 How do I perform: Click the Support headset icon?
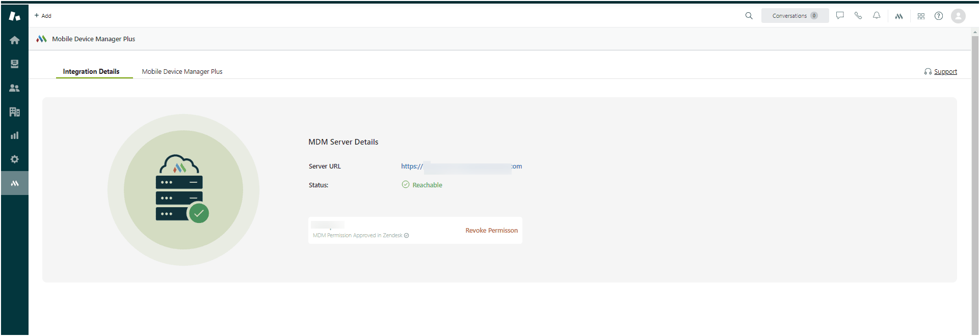[x=928, y=72]
